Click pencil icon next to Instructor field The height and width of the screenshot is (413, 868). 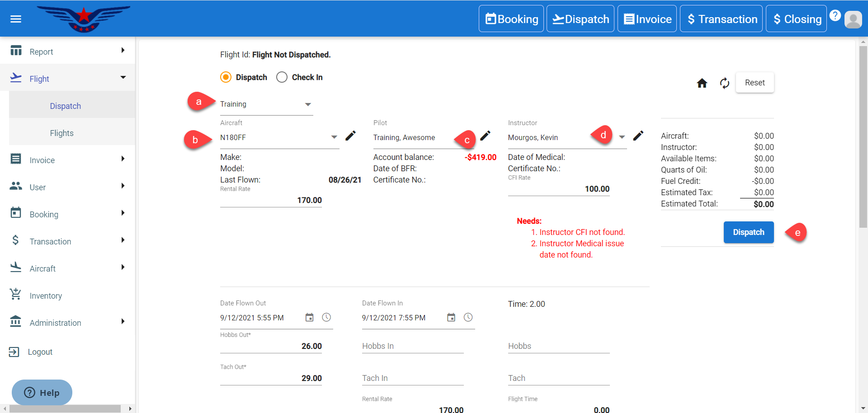coord(638,136)
